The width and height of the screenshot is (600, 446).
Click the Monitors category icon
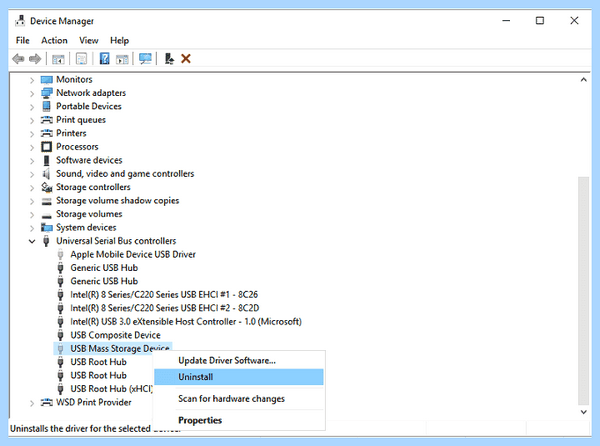47,80
